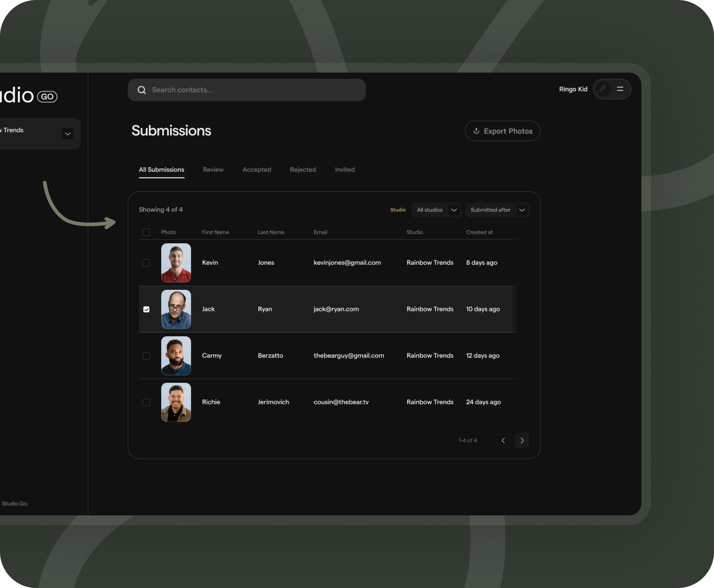Open Richie Jerimovich's photo thumbnail
714x588 pixels.
pos(176,402)
